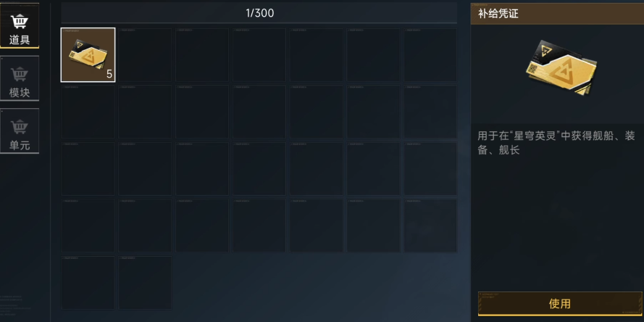Select the last slot in the fourth row
Screen dimensions: 644x322
point(430,226)
